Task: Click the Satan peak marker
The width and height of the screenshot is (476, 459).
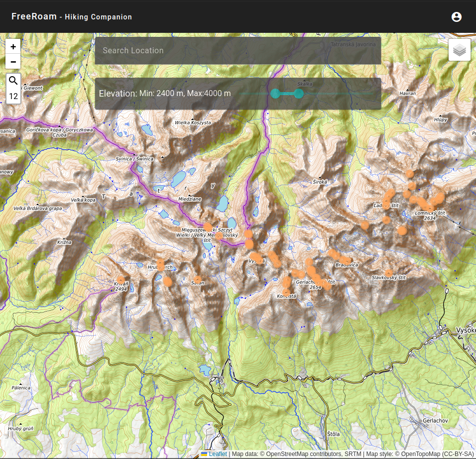Action: coord(198,279)
